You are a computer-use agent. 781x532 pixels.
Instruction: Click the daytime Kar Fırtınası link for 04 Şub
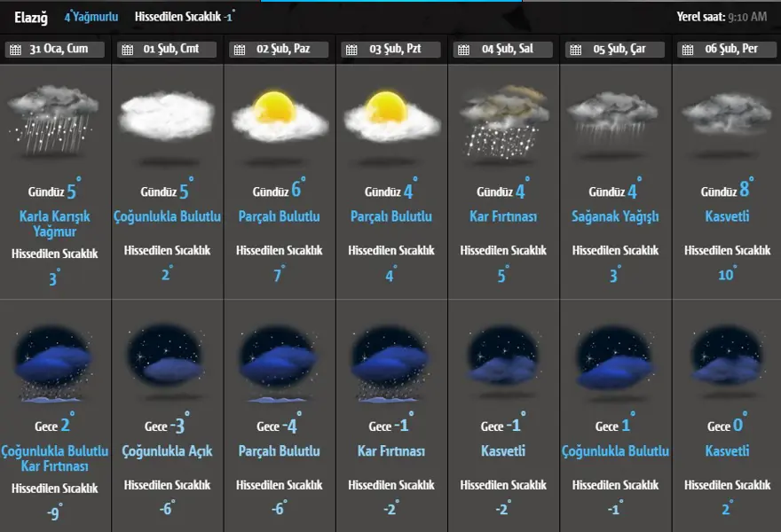[504, 216]
